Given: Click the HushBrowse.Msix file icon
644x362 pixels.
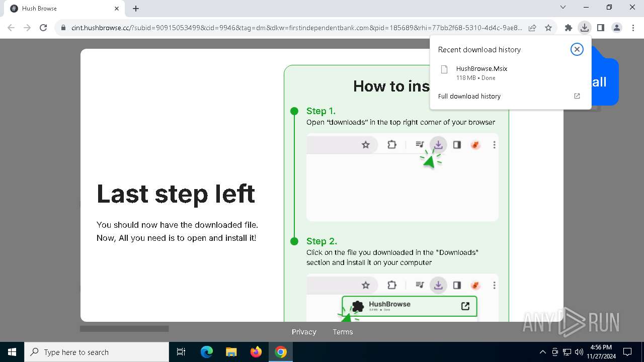Looking at the screenshot, I should [x=444, y=69].
